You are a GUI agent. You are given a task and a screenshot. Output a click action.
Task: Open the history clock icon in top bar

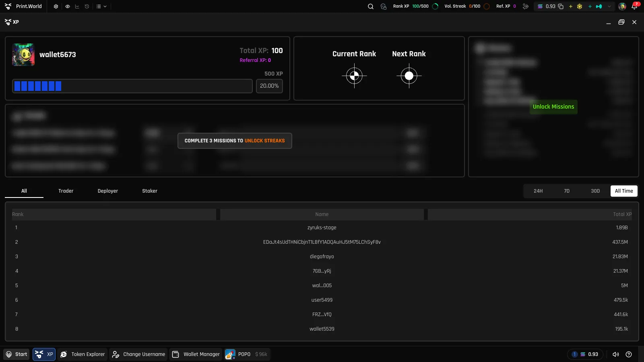tap(87, 6)
